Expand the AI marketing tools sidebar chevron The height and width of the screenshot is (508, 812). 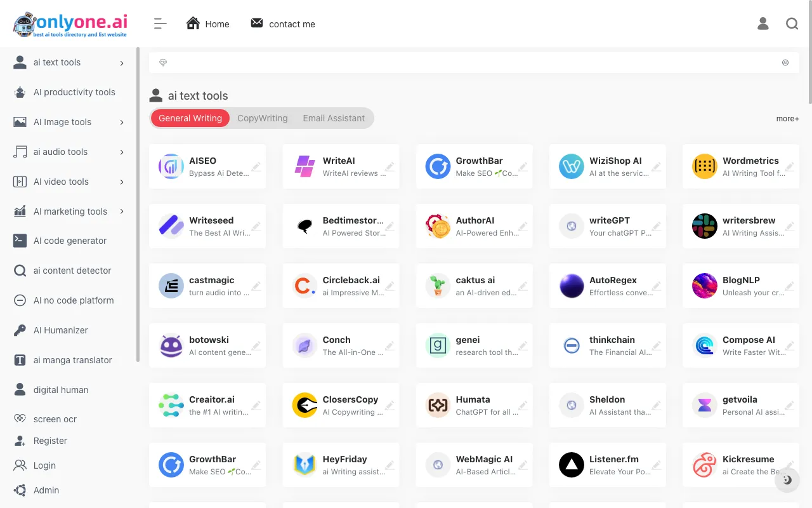122,211
